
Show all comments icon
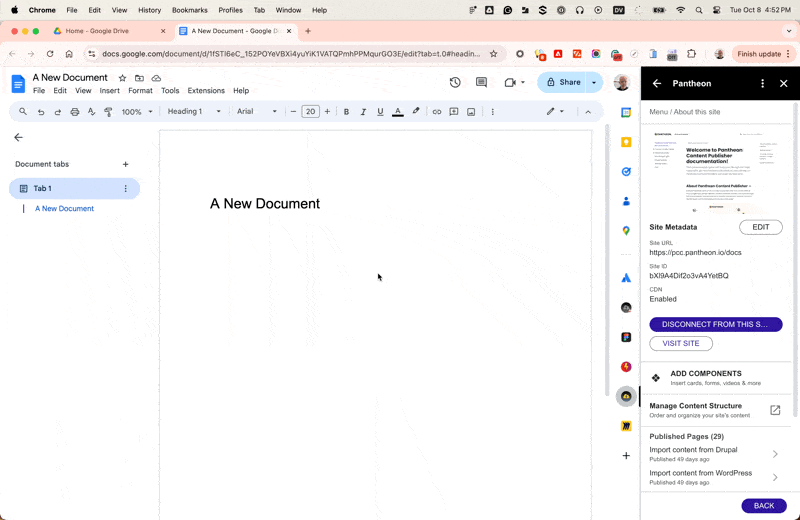(x=481, y=82)
